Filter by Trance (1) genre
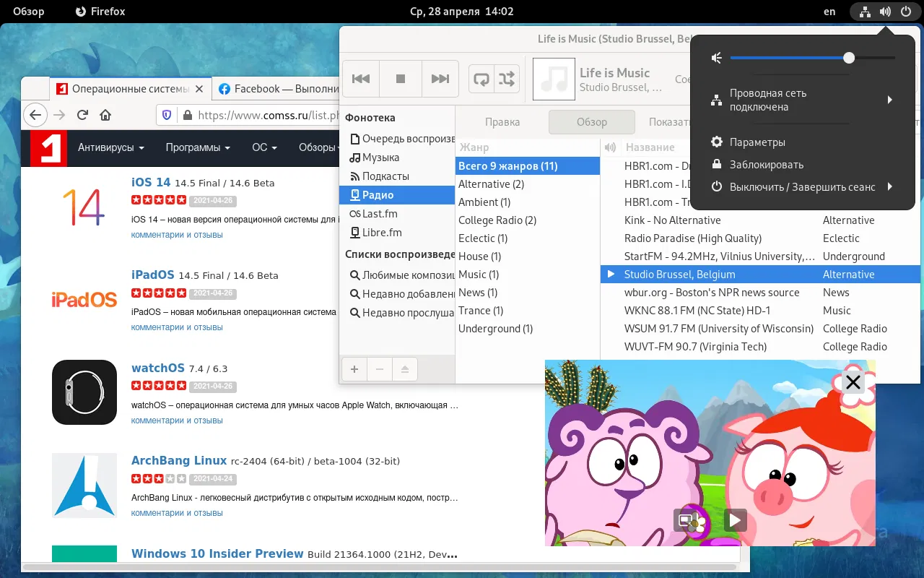The width and height of the screenshot is (924, 578). [x=528, y=311]
